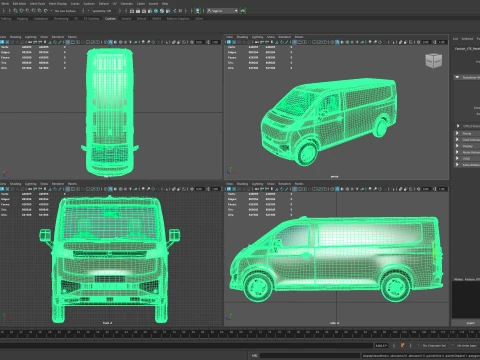Image resolution: width=480 pixels, height=360 pixels.
Task: Click the isolate select icon in perspective viewport toolbar
Action: [393, 42]
